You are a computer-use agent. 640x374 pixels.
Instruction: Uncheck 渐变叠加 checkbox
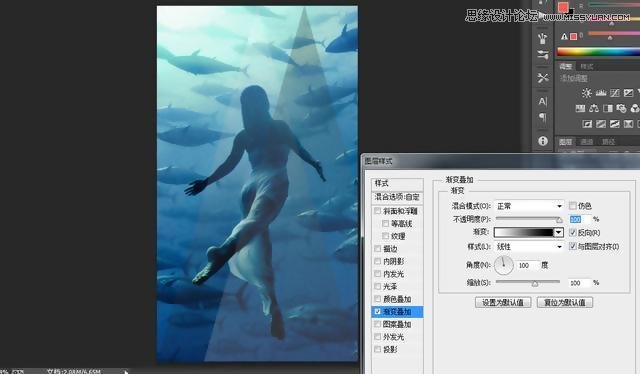[378, 312]
